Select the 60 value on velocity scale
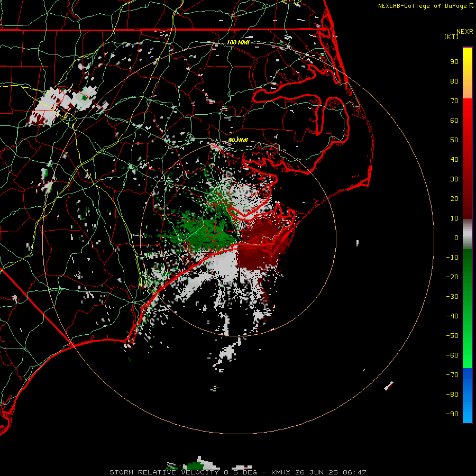Screen dimensions: 476x476 tap(454, 121)
